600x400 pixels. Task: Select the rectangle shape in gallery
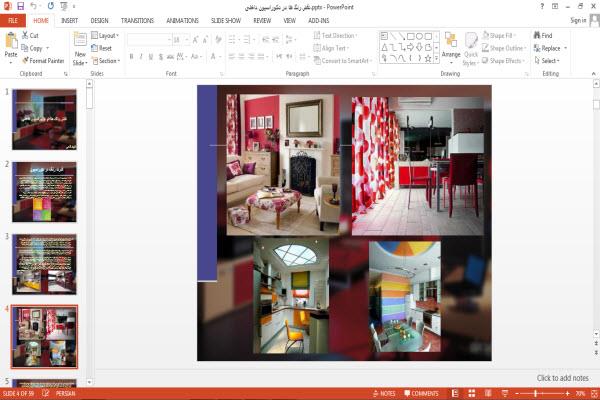(x=411, y=36)
